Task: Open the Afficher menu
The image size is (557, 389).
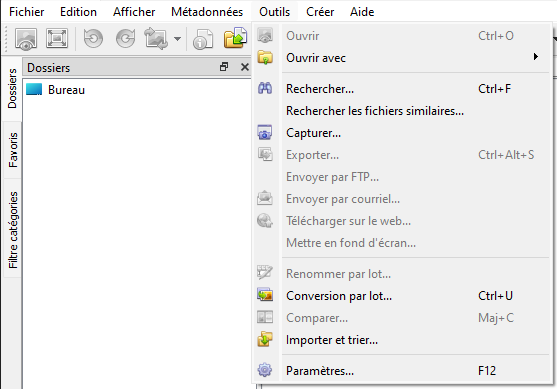Action: click(x=134, y=12)
